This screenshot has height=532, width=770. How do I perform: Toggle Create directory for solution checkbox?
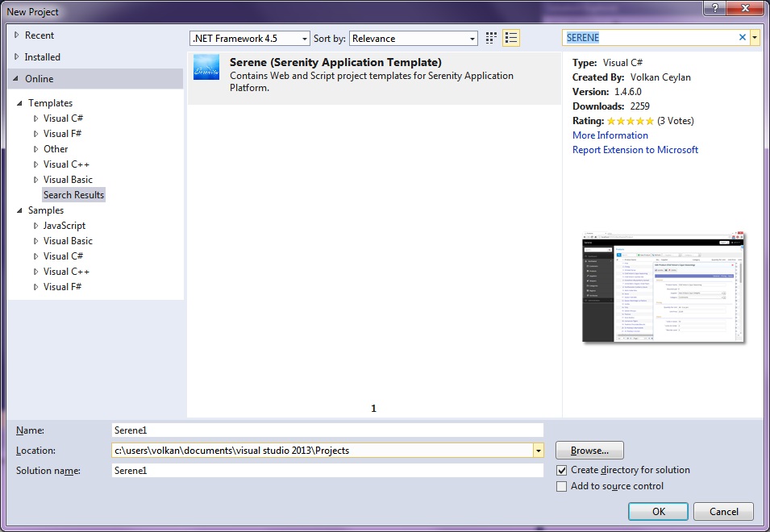pyautogui.click(x=561, y=470)
